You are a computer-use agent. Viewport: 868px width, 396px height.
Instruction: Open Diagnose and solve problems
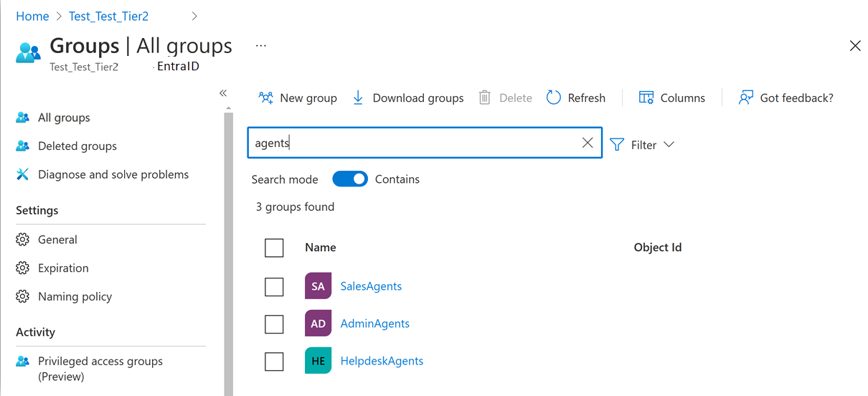tap(113, 174)
